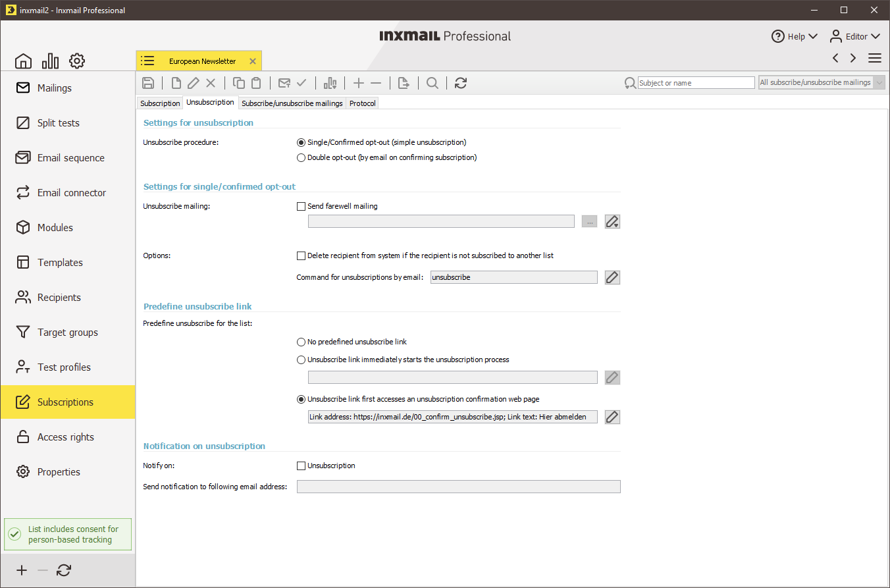890x588 pixels.
Task: Go to Recipients section
Action: (68, 298)
